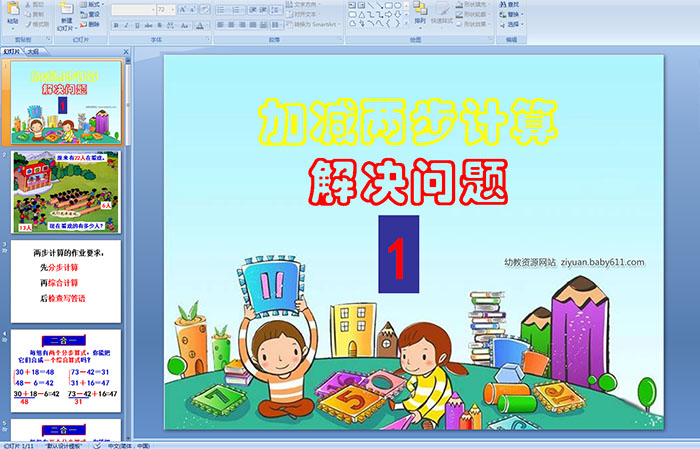Switch to the Slides (幻灯片) pane tab
700x449 pixels.
click(x=12, y=52)
